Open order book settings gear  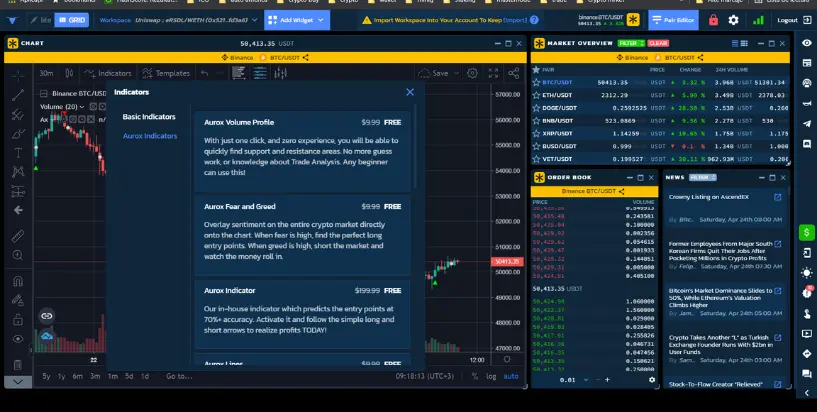click(x=651, y=380)
